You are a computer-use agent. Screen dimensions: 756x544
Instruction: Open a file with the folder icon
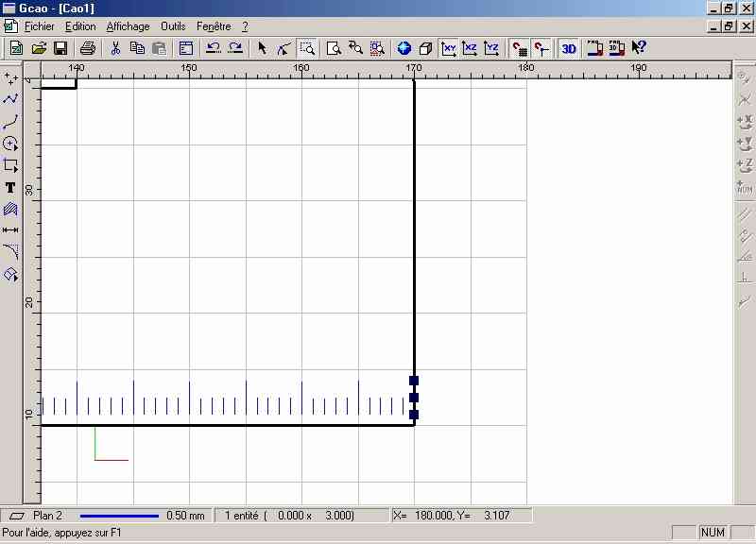pyautogui.click(x=39, y=48)
